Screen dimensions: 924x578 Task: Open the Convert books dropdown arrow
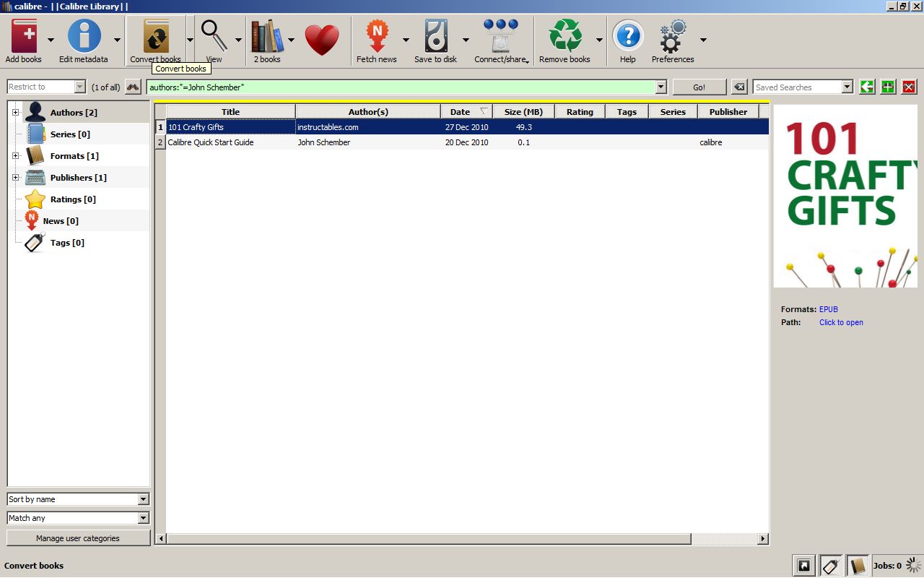[x=190, y=40]
